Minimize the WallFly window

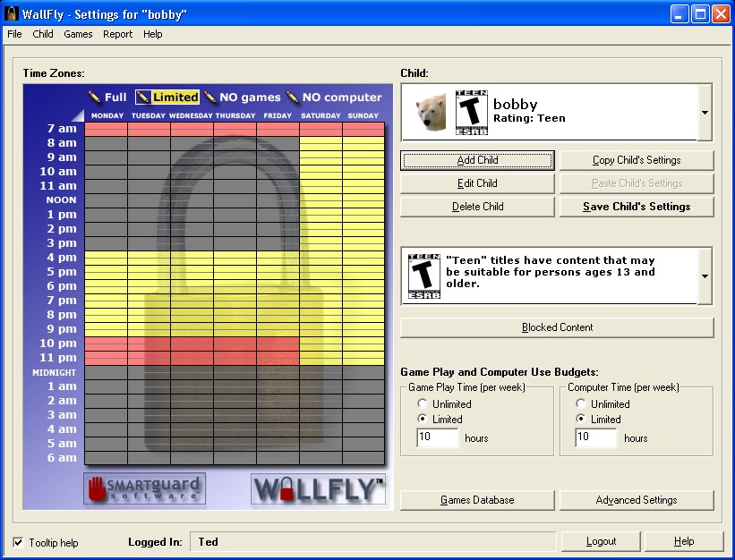pyautogui.click(x=679, y=14)
